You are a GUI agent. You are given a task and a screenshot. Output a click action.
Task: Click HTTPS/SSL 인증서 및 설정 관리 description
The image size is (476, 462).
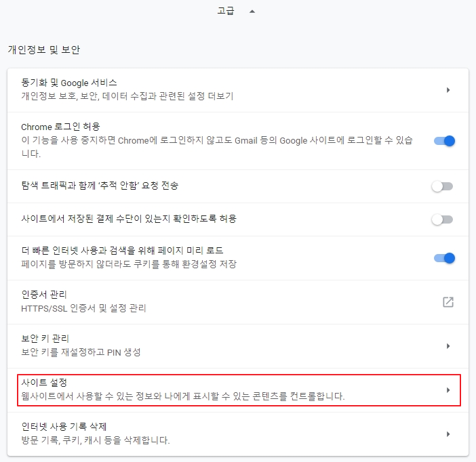tap(83, 308)
